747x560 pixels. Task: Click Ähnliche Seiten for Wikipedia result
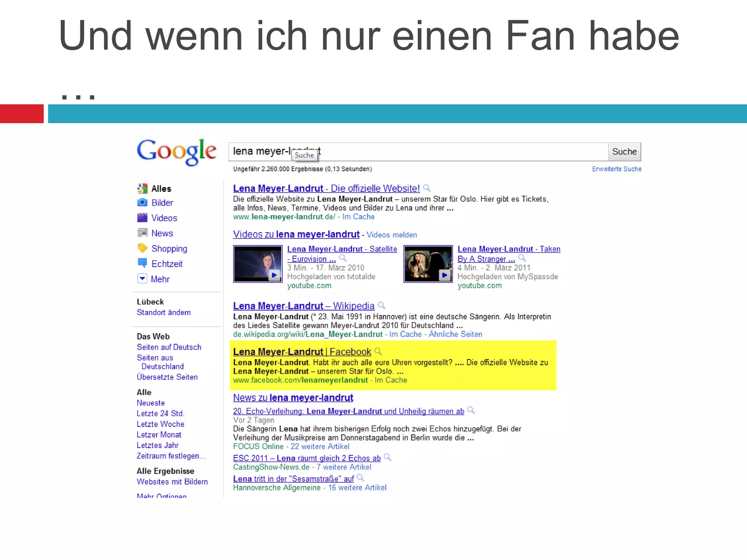[x=455, y=334]
